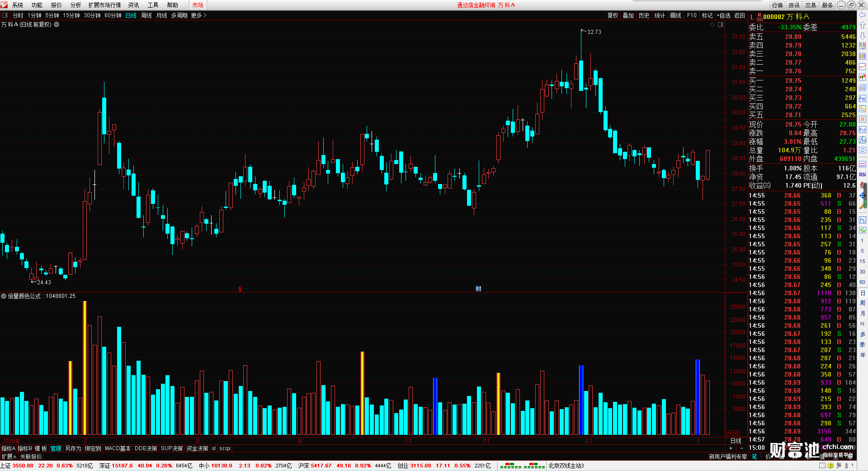Select the 日线 daily period

click(131, 15)
